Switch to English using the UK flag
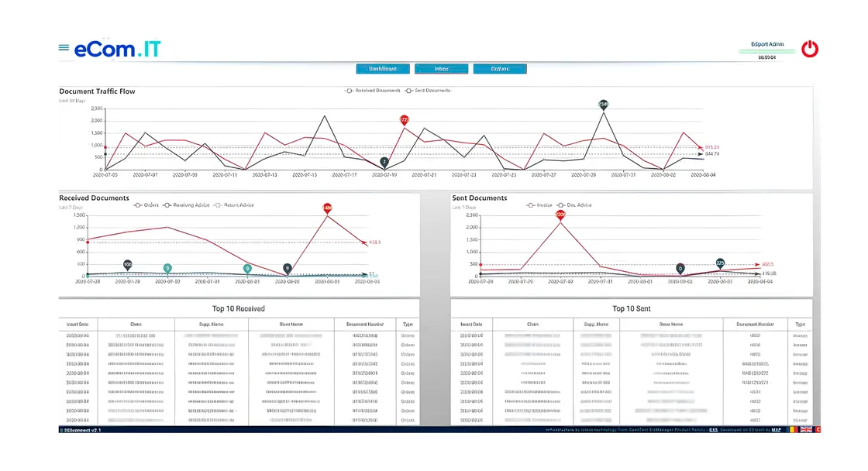This screenshot has width=868, height=471. point(807,429)
